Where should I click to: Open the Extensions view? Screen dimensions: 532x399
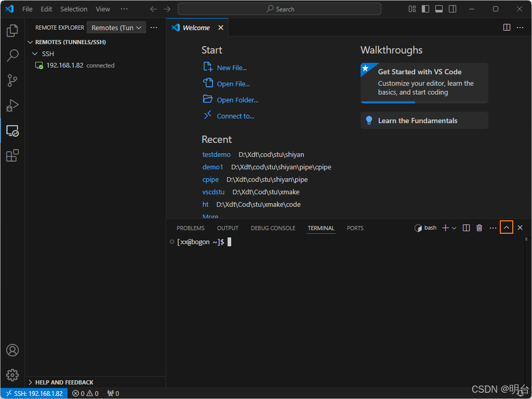(12, 156)
